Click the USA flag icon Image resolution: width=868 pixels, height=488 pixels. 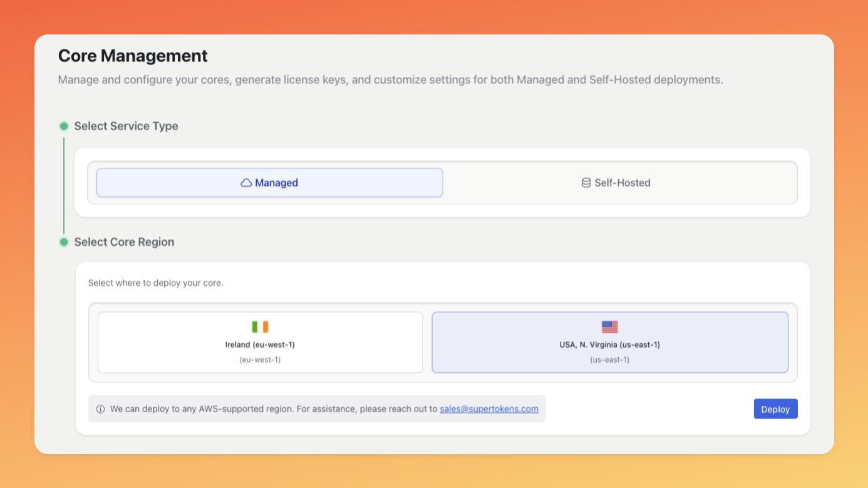pos(609,327)
